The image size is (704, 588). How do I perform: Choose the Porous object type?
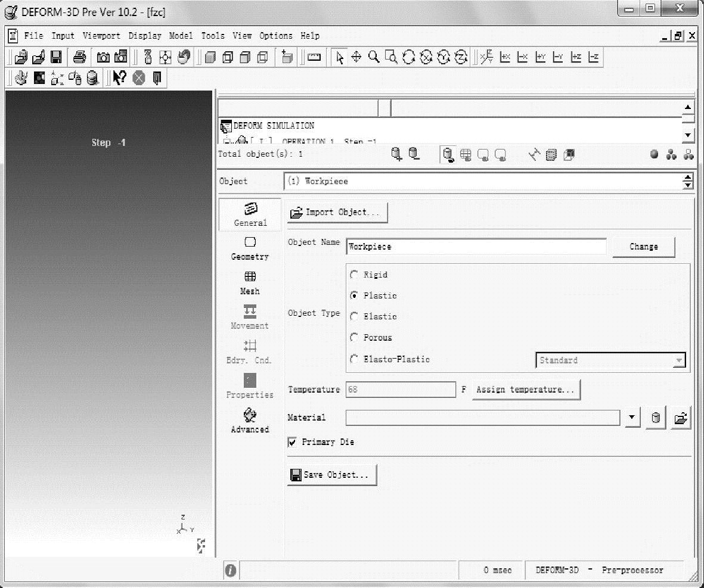click(x=355, y=338)
